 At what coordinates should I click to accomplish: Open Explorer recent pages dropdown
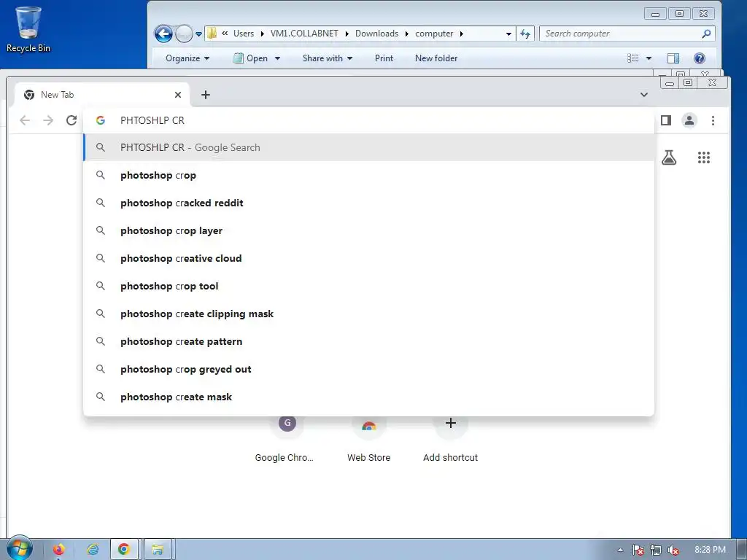(x=198, y=34)
